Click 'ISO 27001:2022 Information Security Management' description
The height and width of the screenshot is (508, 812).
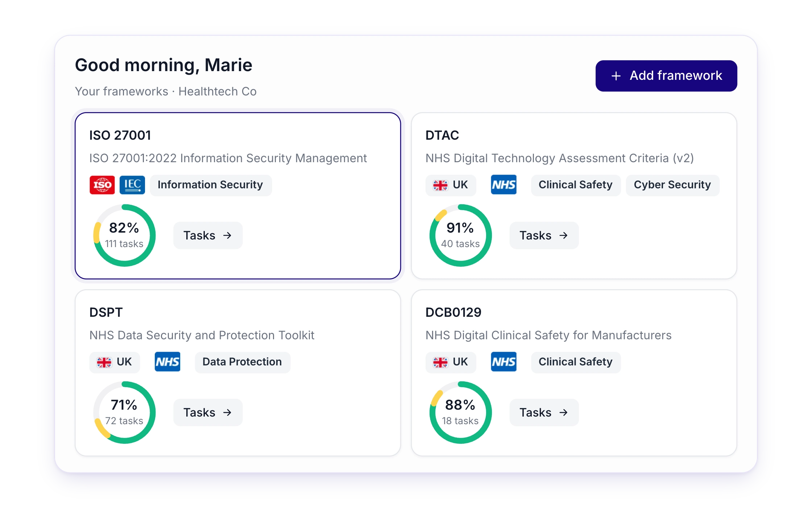(x=228, y=158)
